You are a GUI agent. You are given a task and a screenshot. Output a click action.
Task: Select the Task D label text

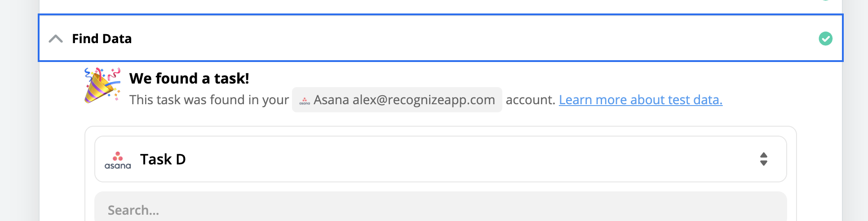(163, 159)
